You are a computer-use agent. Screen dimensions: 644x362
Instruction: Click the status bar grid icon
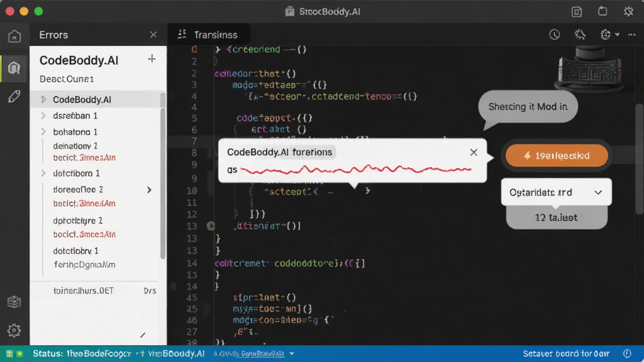[x=9, y=354]
